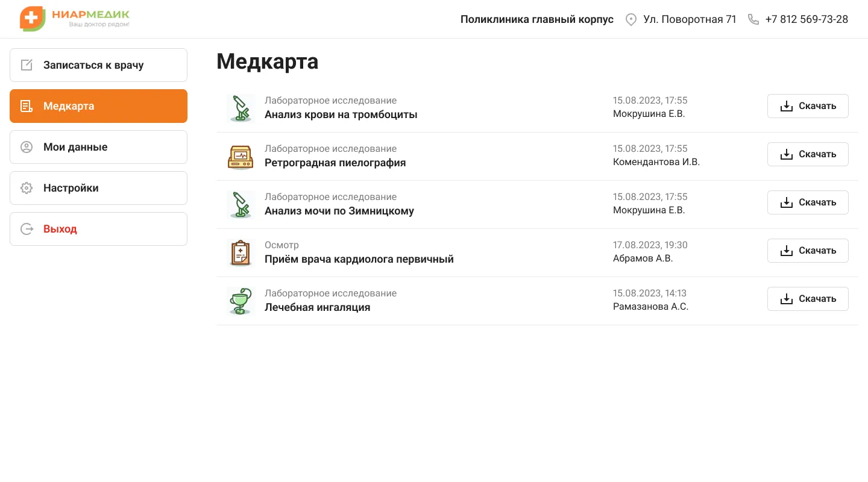Click the Медкарта page heading
Image resolution: width=868 pixels, height=482 pixels.
tap(268, 61)
